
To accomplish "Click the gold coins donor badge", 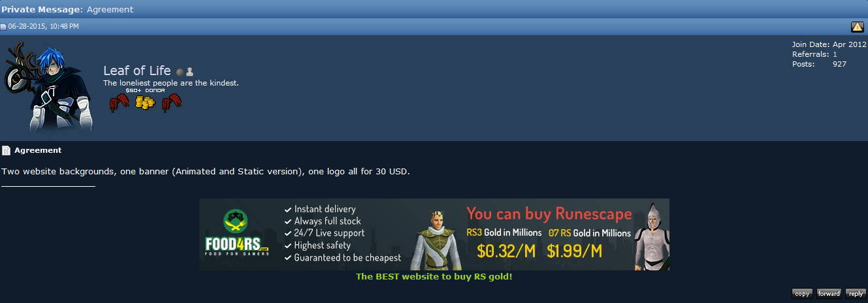I will (x=145, y=103).
